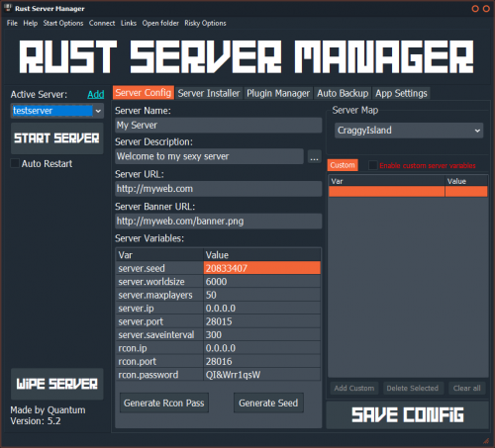Screen dimensions: 495x448
Task: Expand the Server Map CraggyIsland dropdown
Action: 409,131
